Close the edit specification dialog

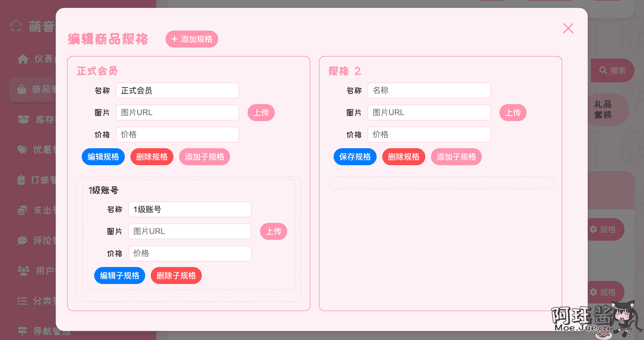pos(568,28)
